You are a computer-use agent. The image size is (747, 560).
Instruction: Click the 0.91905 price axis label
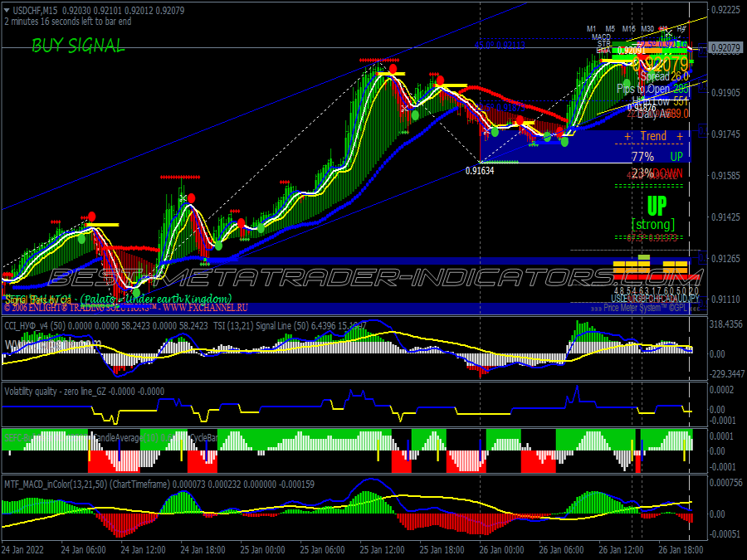(725, 92)
